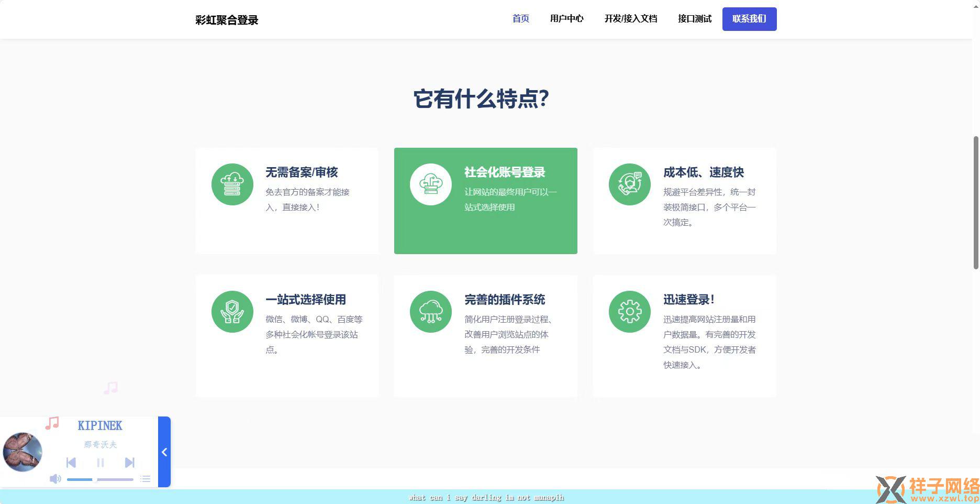Image resolution: width=980 pixels, height=504 pixels.
Task: Click the 它有什么特点? heading
Action: coord(481,99)
